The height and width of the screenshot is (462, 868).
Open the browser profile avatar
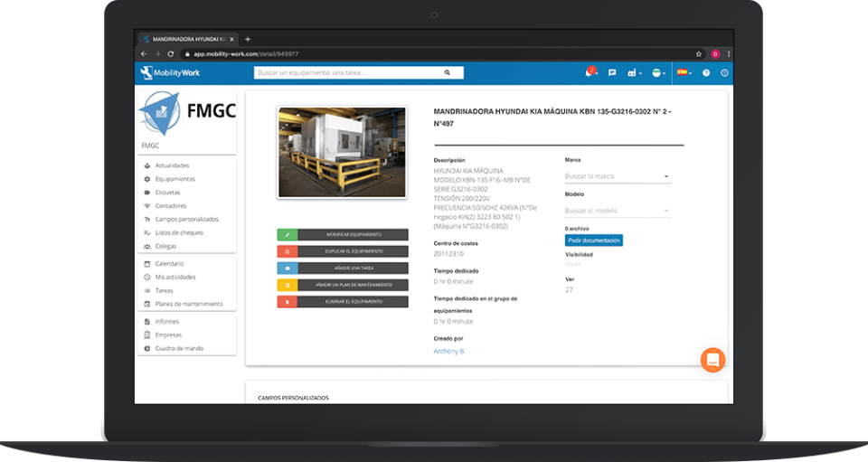click(x=715, y=53)
